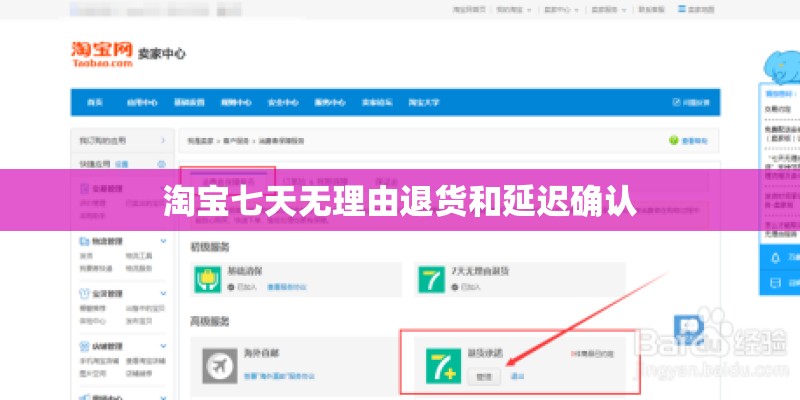Click the feedback icon in blue navigation bar

tap(677, 102)
